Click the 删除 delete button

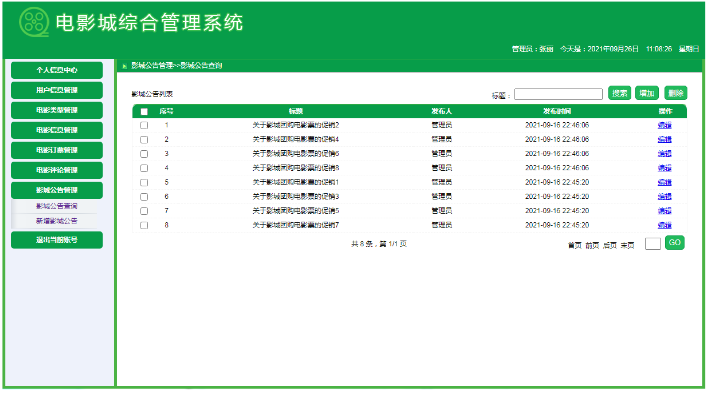676,93
